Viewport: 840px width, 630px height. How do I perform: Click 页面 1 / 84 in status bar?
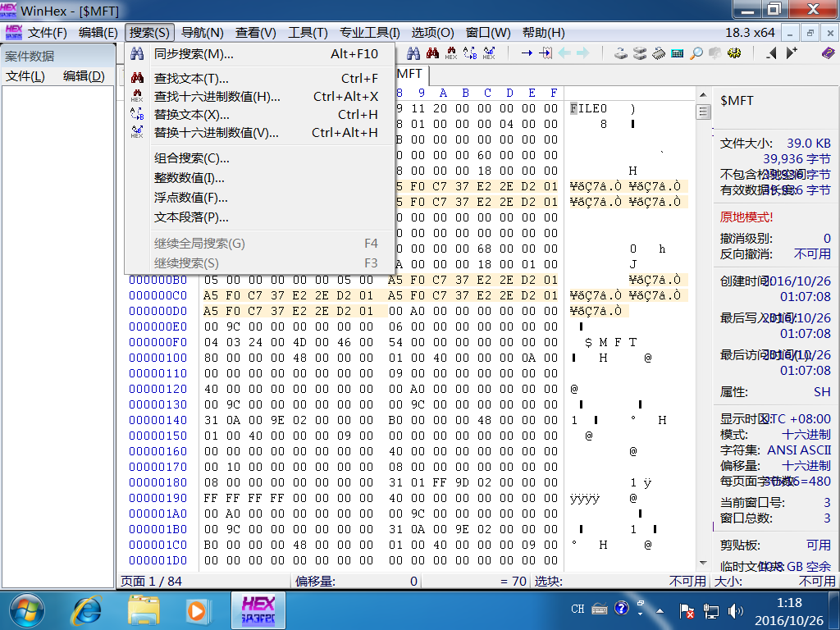151,582
